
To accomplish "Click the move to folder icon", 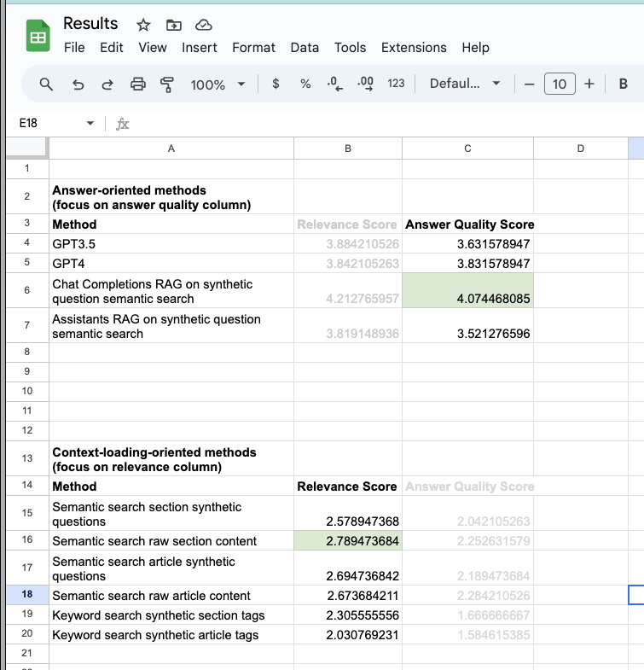I will (x=173, y=25).
